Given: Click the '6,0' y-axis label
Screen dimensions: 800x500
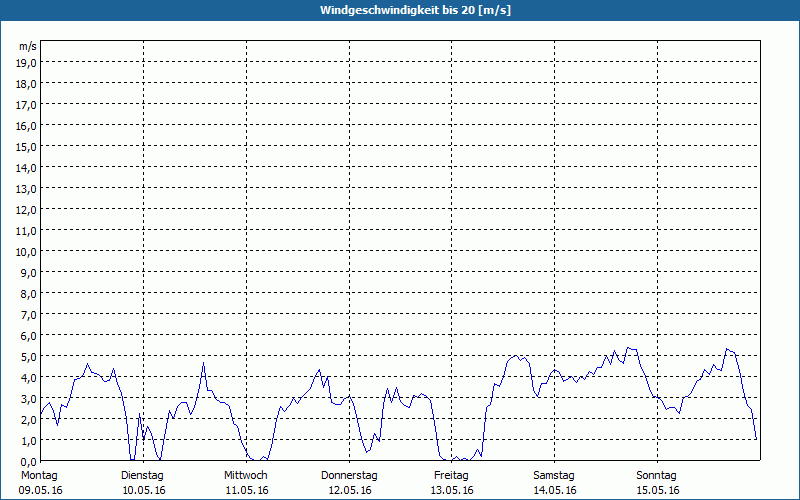Looking at the screenshot, I should [28, 336].
